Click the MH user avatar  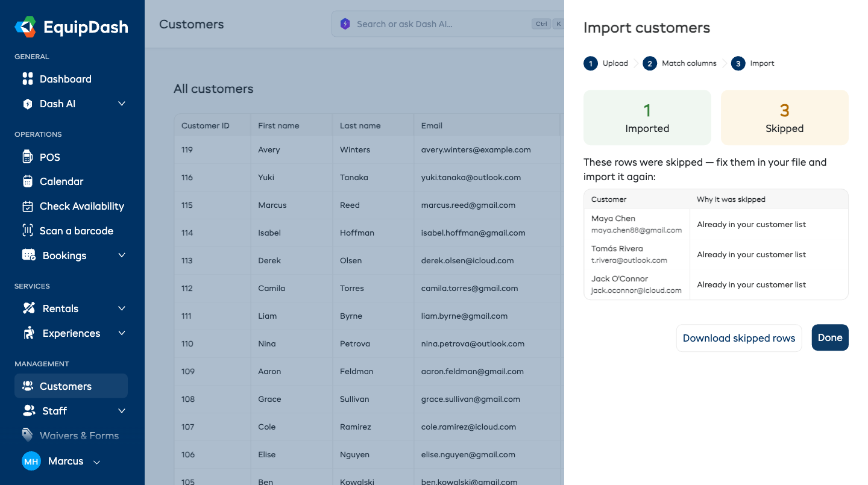click(x=31, y=462)
